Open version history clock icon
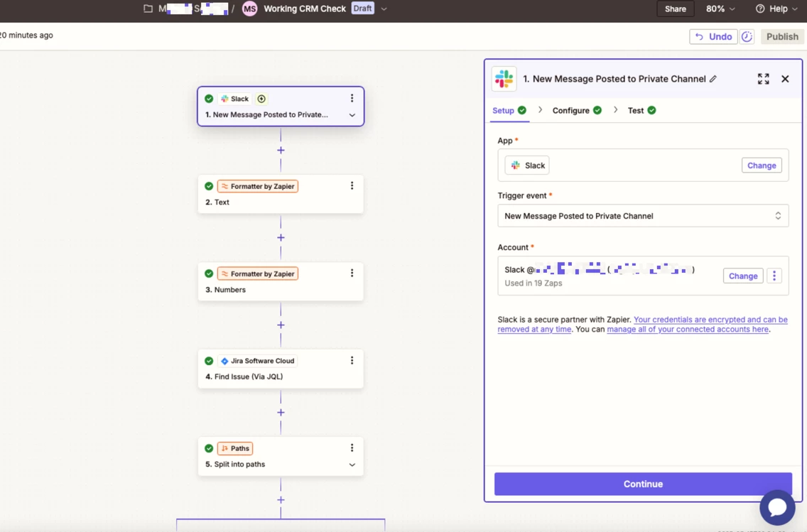This screenshot has width=807, height=532. pyautogui.click(x=747, y=36)
